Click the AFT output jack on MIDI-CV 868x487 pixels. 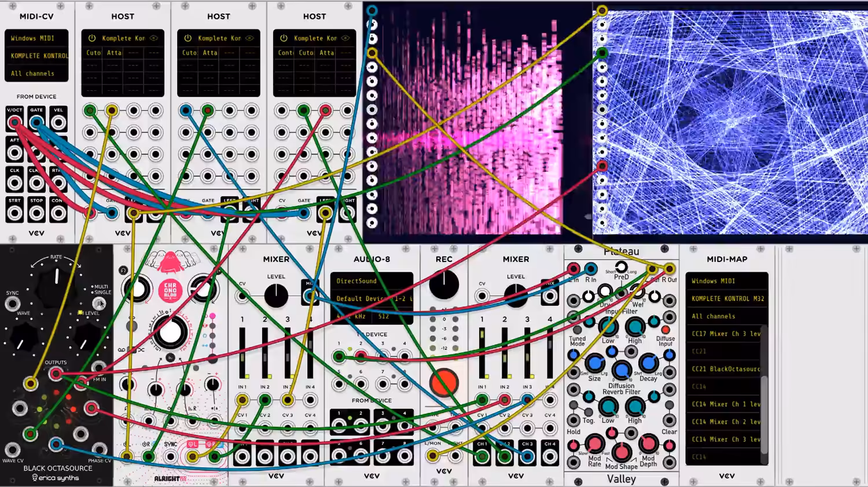pyautogui.click(x=14, y=153)
